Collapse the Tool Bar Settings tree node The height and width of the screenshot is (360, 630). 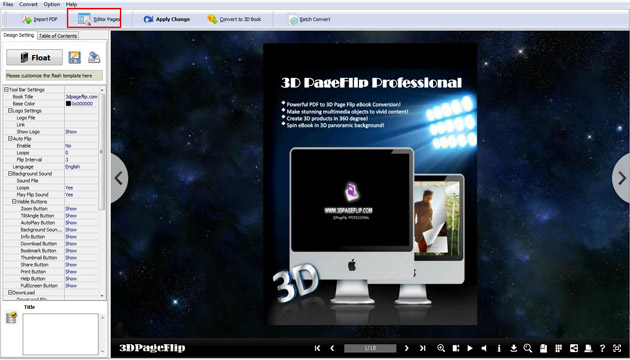pyautogui.click(x=6, y=90)
